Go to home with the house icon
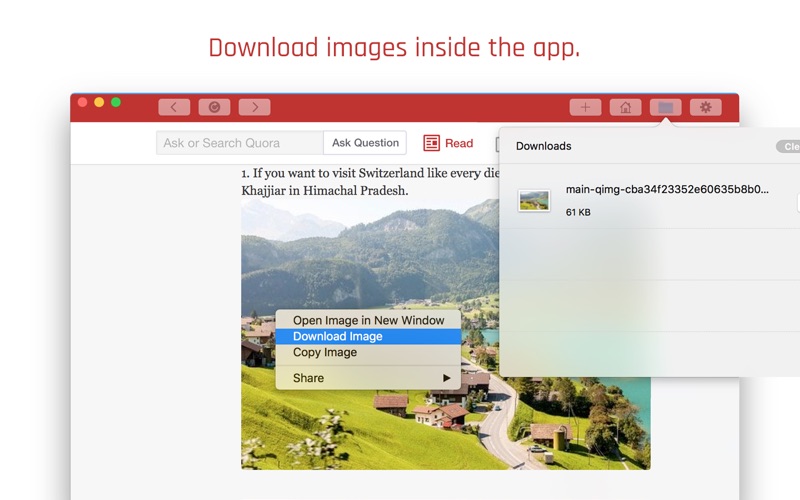This screenshot has width=800, height=500. point(626,107)
